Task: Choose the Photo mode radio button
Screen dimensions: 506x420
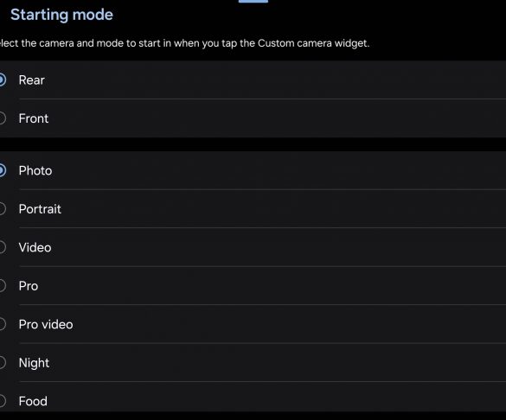Action: coord(2,170)
